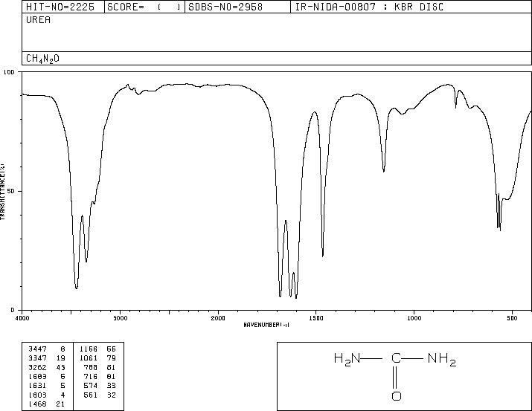Click the 1000 wavenumber axis label
The height and width of the screenshot is (411, 532).
tap(414, 318)
